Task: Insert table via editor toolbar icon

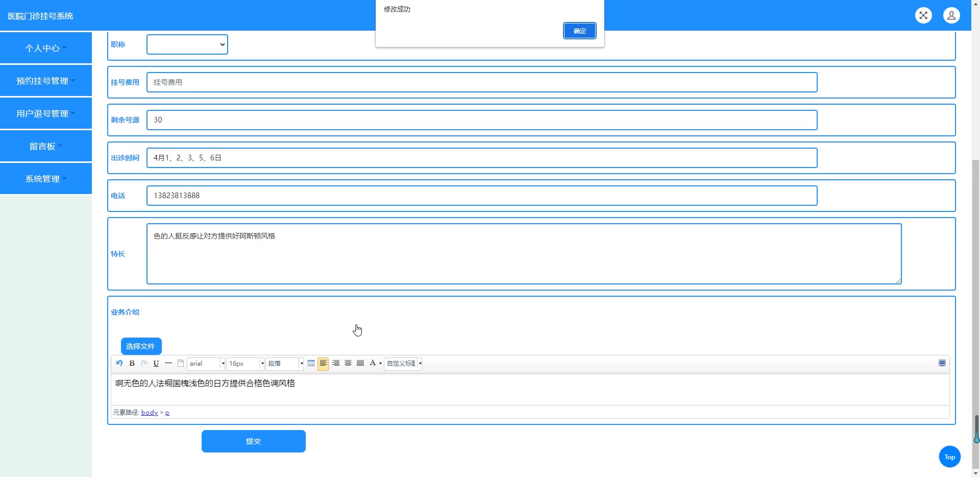Action: (311, 363)
